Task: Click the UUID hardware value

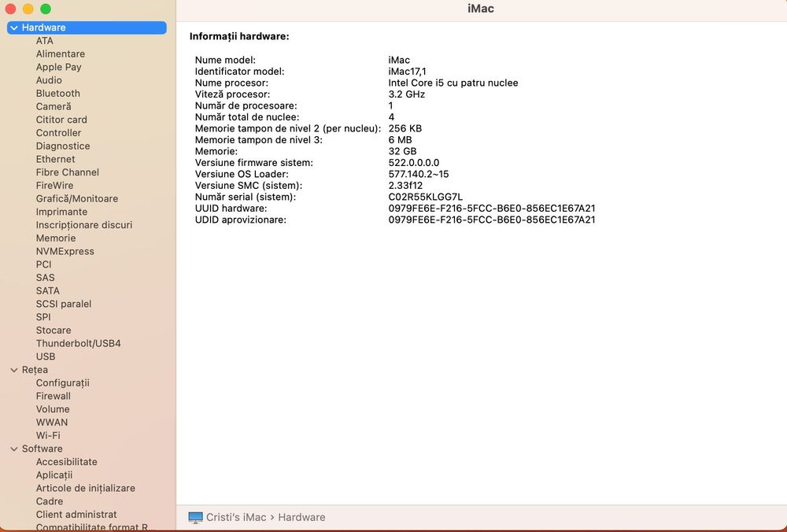Action: (492, 209)
